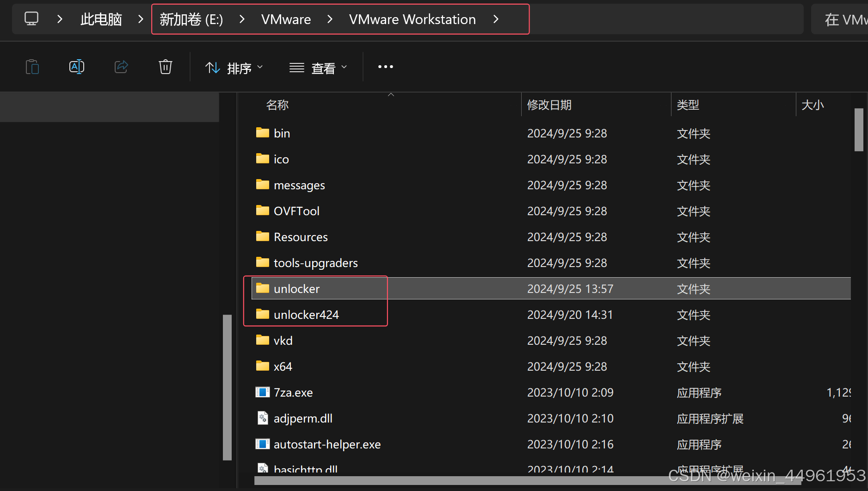Open the View dropdown menu

(x=318, y=68)
